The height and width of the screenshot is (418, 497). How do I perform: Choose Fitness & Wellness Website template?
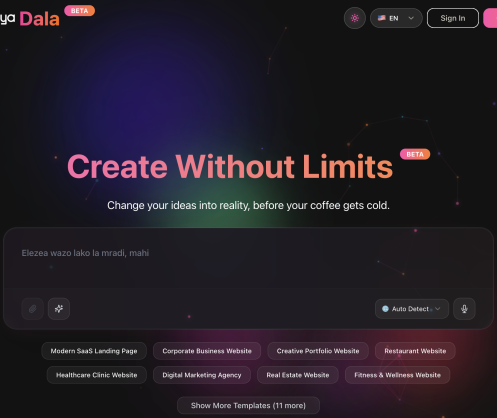397,375
